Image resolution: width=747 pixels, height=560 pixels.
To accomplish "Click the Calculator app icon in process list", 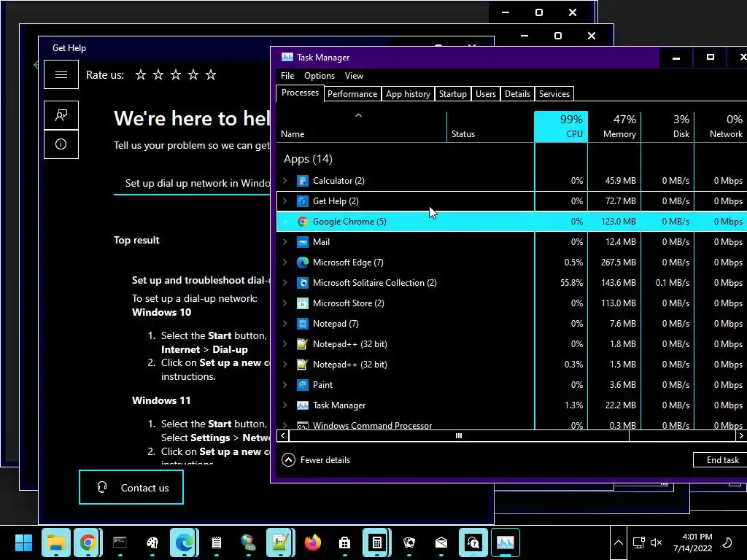I will (x=302, y=181).
